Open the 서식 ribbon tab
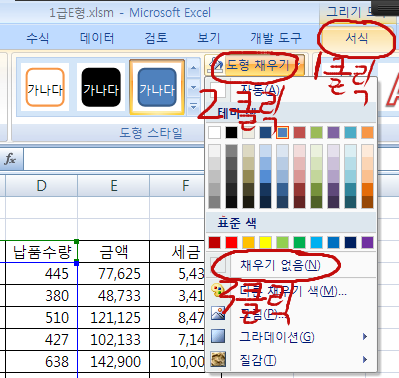This screenshot has width=399, height=378. [356, 38]
